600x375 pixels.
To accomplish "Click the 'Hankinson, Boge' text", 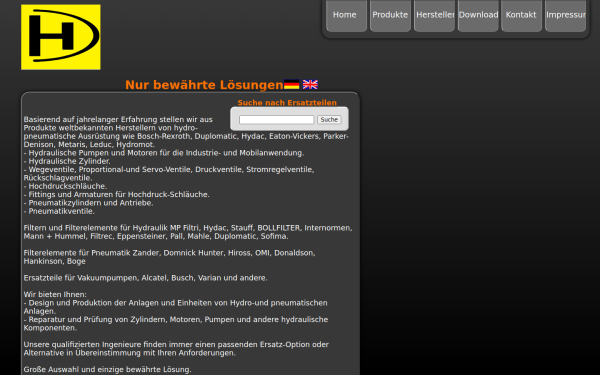I will [x=54, y=261].
